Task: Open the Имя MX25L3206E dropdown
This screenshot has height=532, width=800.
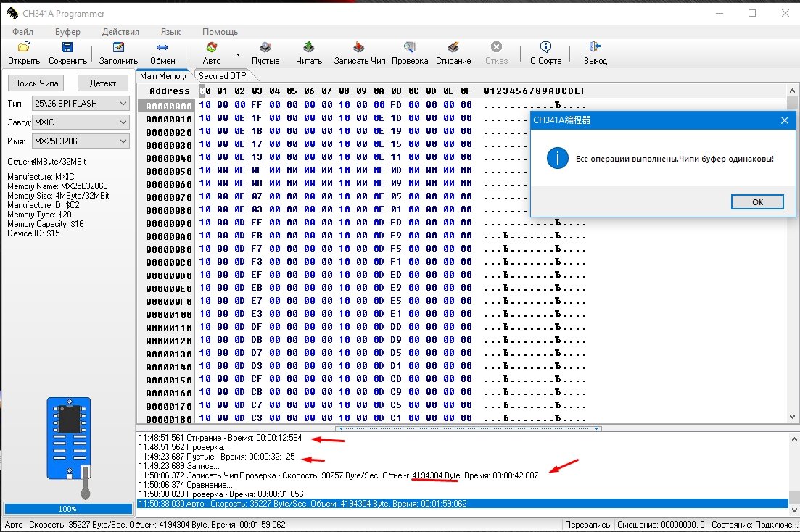Action: pyautogui.click(x=81, y=141)
